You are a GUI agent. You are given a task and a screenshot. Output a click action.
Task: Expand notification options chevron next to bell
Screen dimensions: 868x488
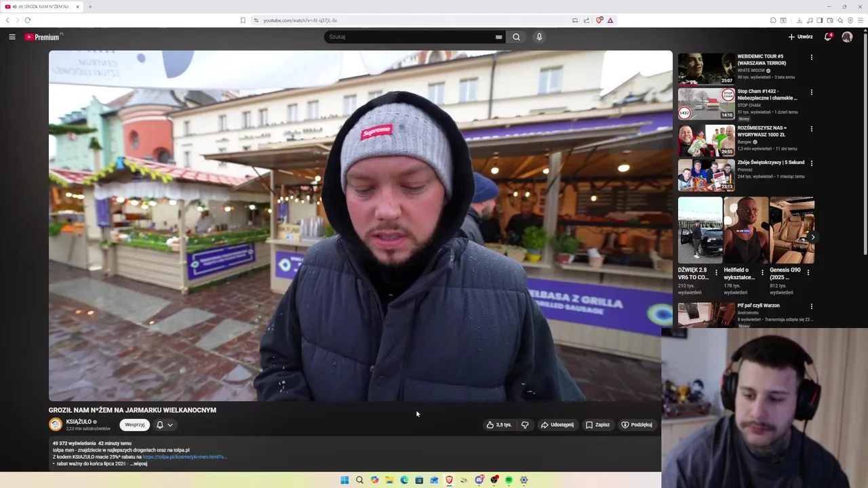170,425
